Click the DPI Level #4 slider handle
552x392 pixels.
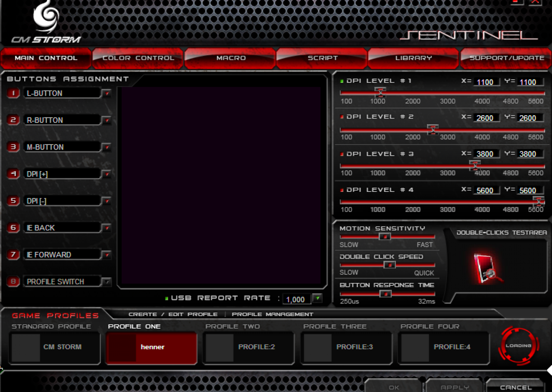[538, 201]
